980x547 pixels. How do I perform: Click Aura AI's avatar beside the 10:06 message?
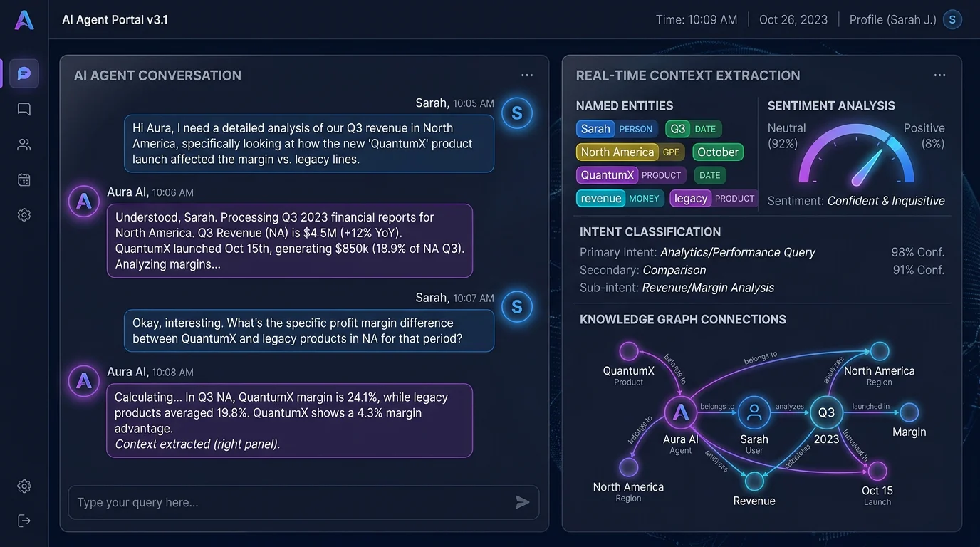83,202
